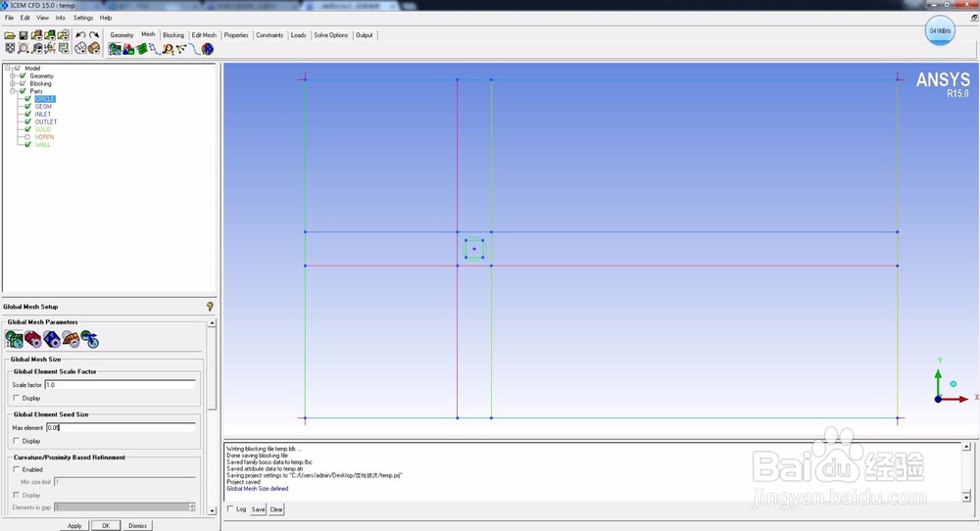Open the Mesh file toolbar icon
The image size is (980, 531).
pyautogui.click(x=50, y=35)
